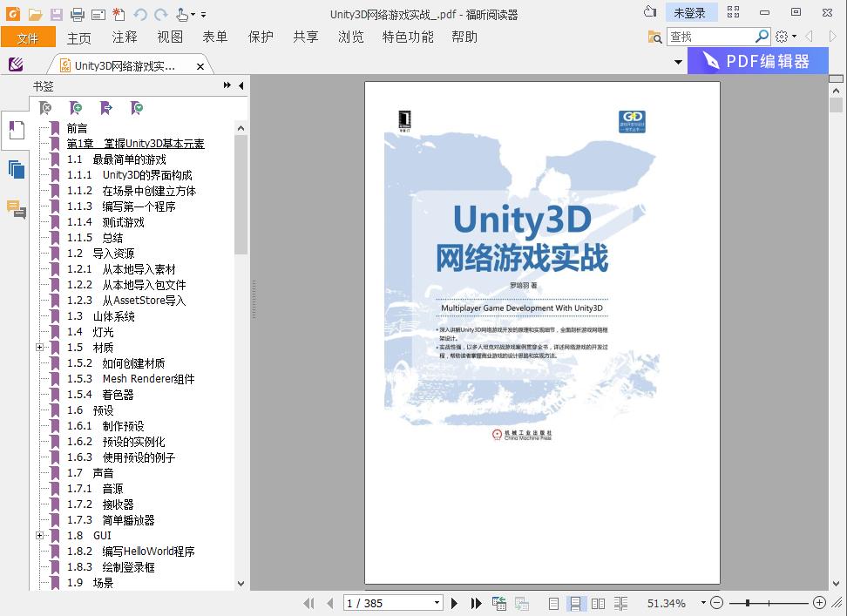
Task: Zoom in with the plus button
Action: pos(819,603)
